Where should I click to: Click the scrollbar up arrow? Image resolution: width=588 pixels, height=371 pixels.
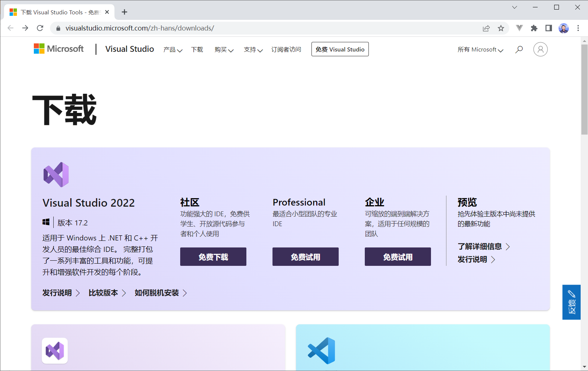tap(584, 40)
